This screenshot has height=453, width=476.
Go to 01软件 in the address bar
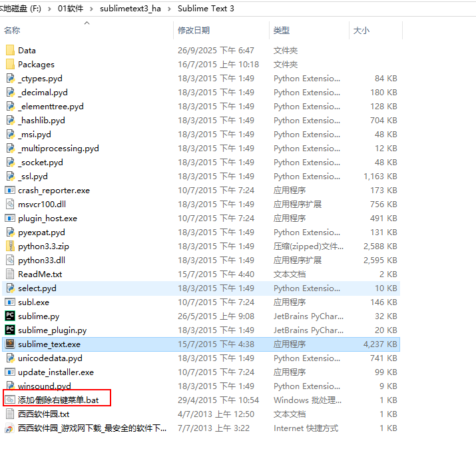pos(71,9)
